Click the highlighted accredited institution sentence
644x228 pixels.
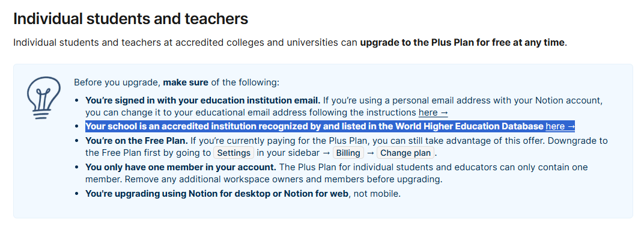coord(330,126)
